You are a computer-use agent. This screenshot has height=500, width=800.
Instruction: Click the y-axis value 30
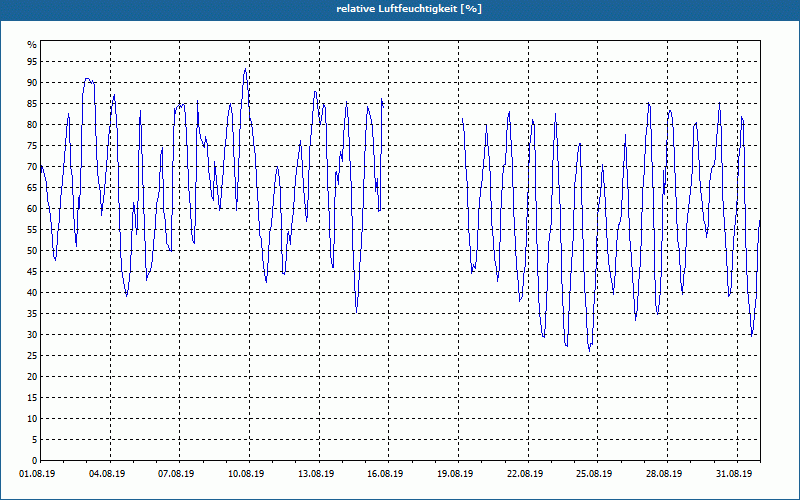click(32, 335)
